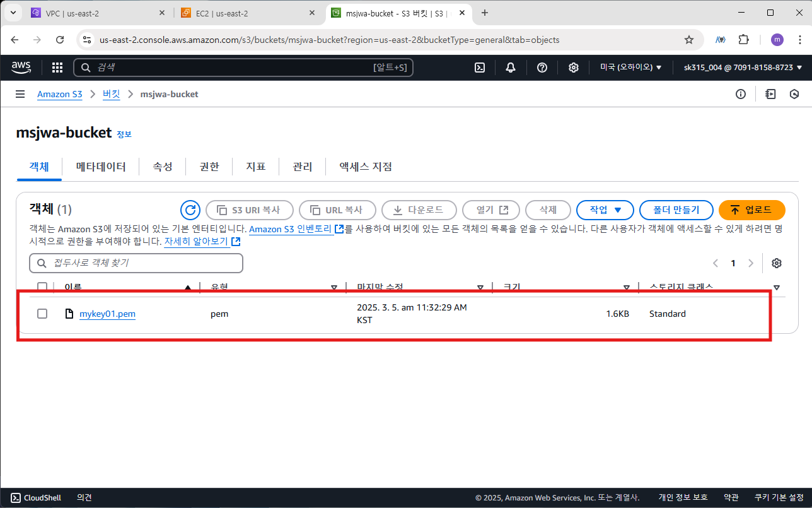Switch to the 객체 tab
This screenshot has height=508, width=812.
(39, 167)
